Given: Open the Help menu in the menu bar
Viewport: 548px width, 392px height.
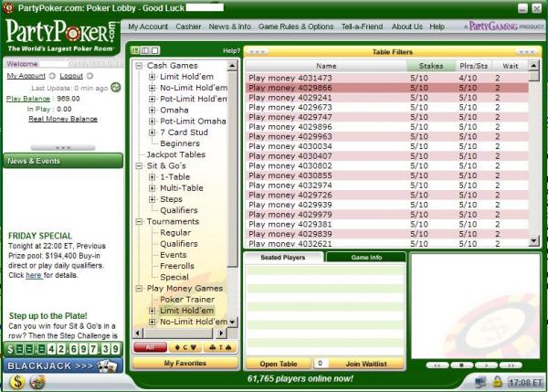Looking at the screenshot, I should [437, 26].
